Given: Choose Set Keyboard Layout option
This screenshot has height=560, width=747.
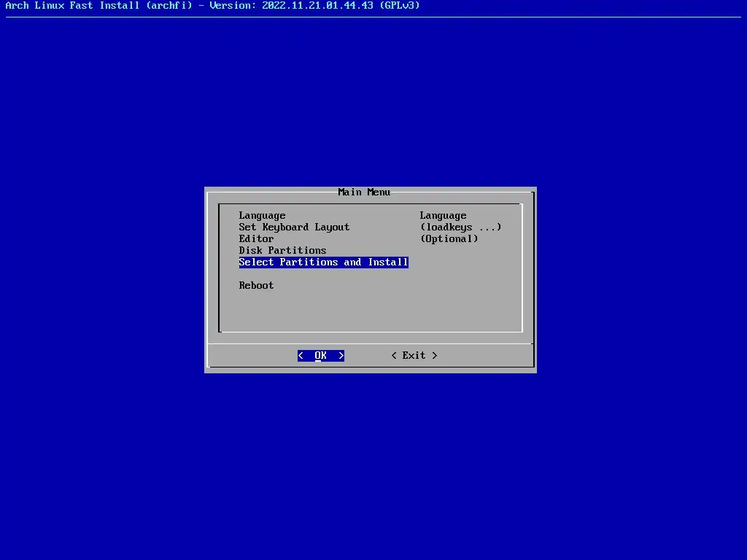Looking at the screenshot, I should click(x=294, y=227).
